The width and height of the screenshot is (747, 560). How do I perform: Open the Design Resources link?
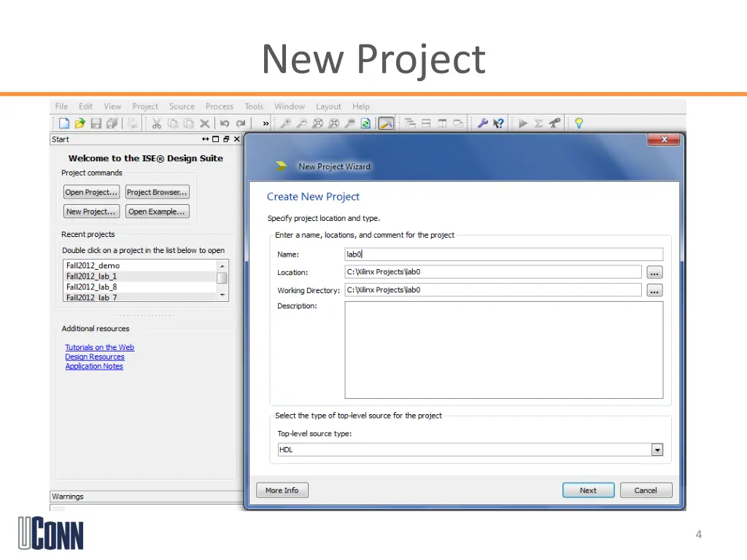point(95,357)
